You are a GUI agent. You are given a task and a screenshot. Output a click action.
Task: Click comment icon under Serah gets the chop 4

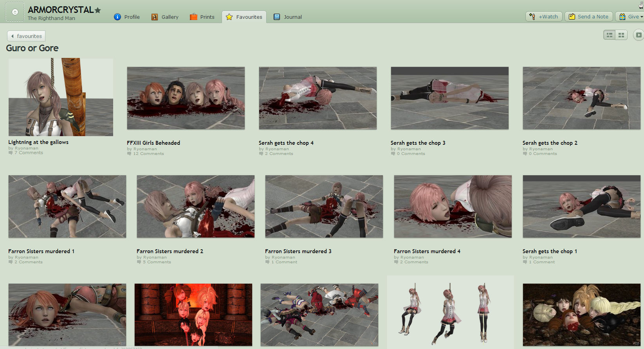tap(261, 154)
